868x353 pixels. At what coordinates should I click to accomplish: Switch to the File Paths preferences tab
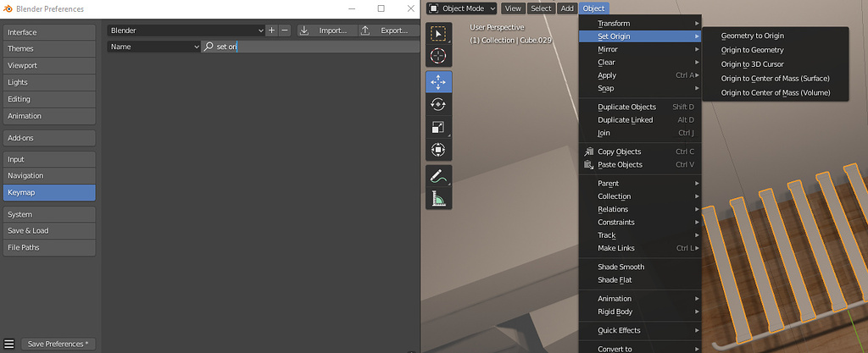49,247
